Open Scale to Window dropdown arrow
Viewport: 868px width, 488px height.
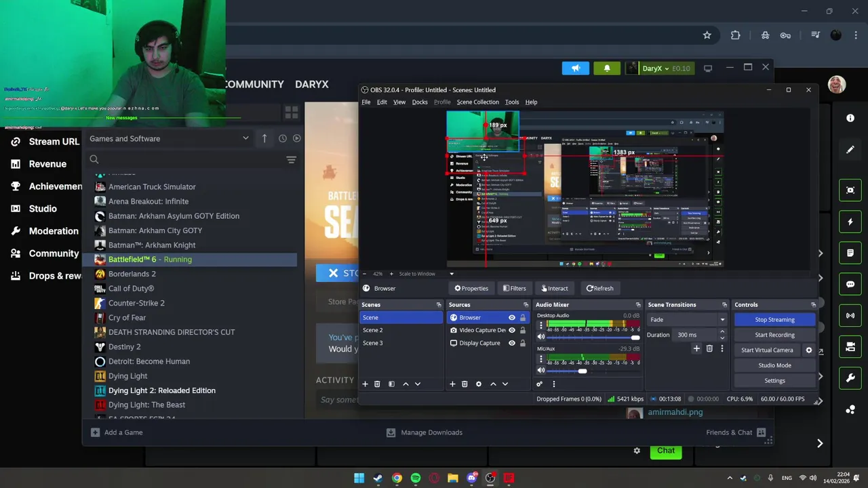pyautogui.click(x=452, y=274)
